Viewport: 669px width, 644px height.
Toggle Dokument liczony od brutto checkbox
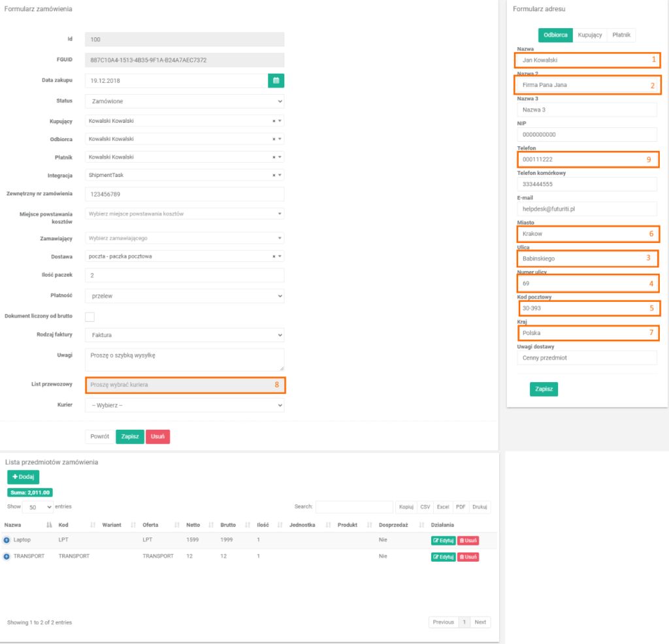[90, 317]
